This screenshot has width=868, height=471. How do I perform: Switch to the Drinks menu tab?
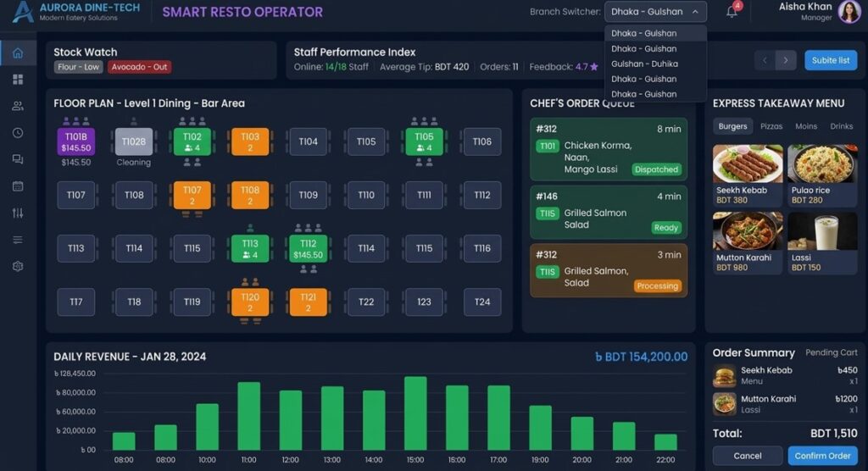pyautogui.click(x=842, y=126)
